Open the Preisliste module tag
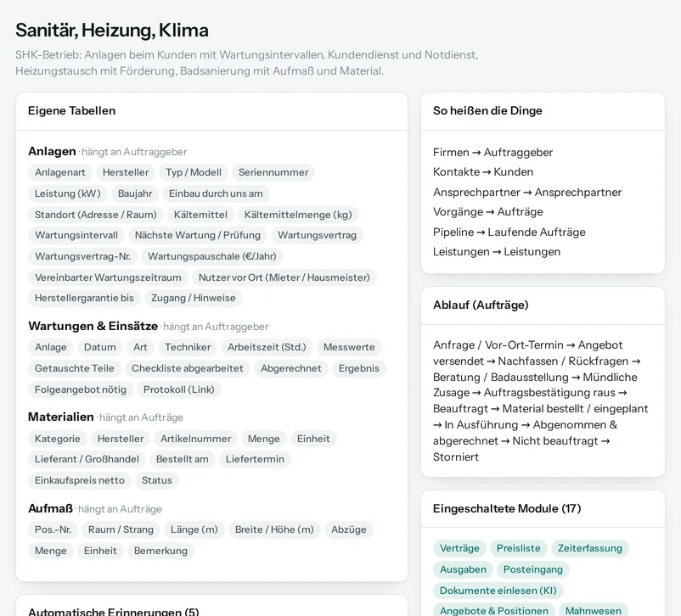The image size is (681, 616). 519,548
